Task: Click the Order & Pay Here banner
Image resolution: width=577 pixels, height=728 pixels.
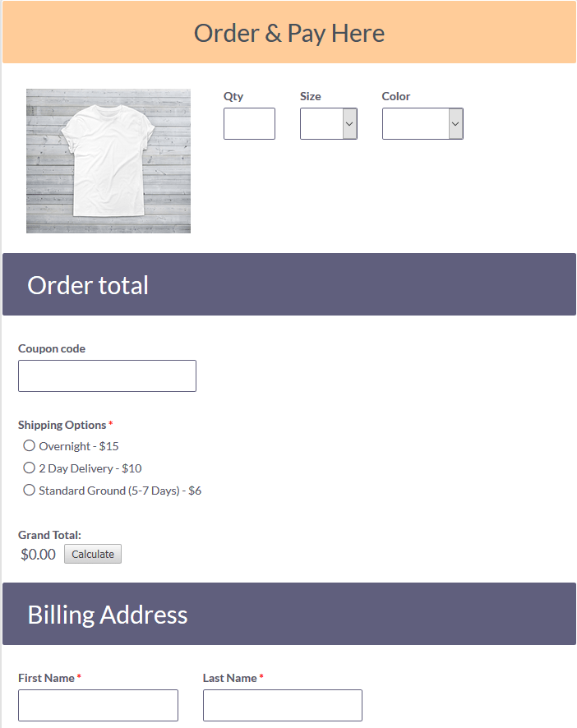Action: [x=288, y=33]
